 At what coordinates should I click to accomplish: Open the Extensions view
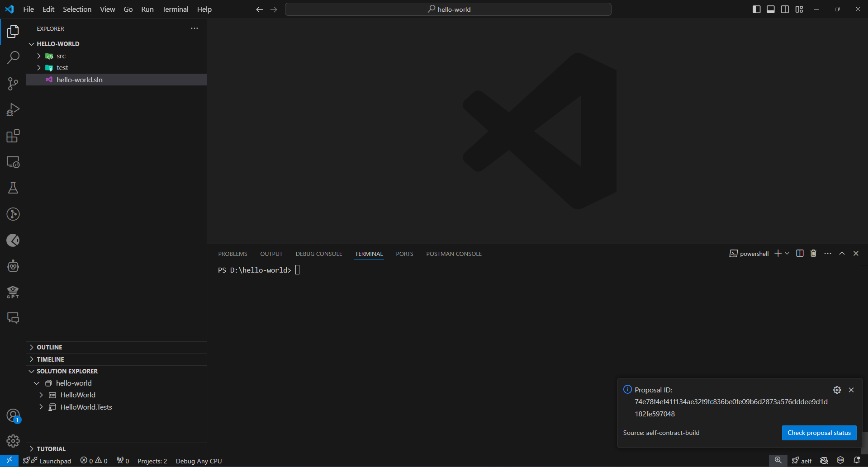13,136
